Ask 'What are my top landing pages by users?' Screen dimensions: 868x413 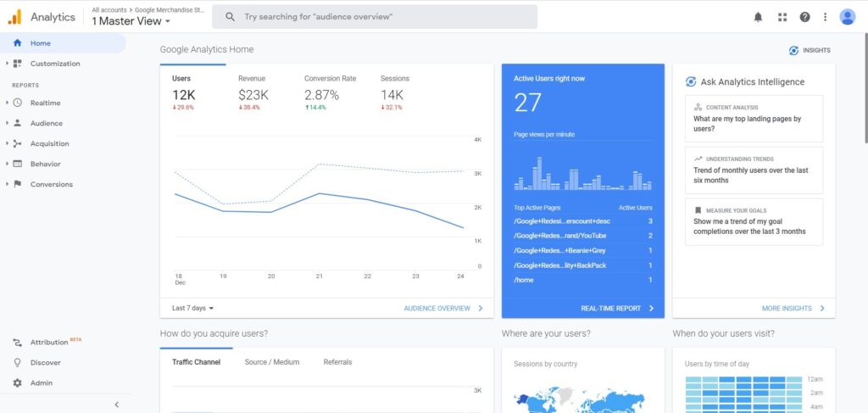tap(754, 119)
